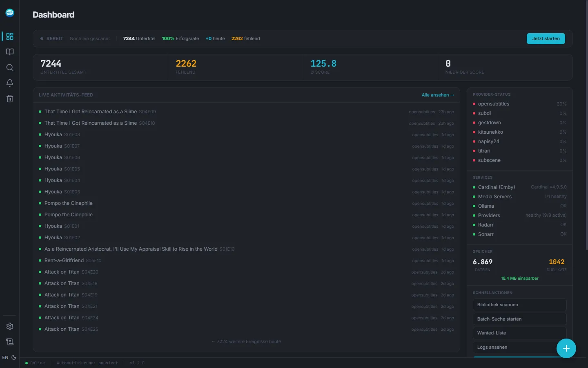
Task: Click titrari provider row
Action: click(x=519, y=151)
